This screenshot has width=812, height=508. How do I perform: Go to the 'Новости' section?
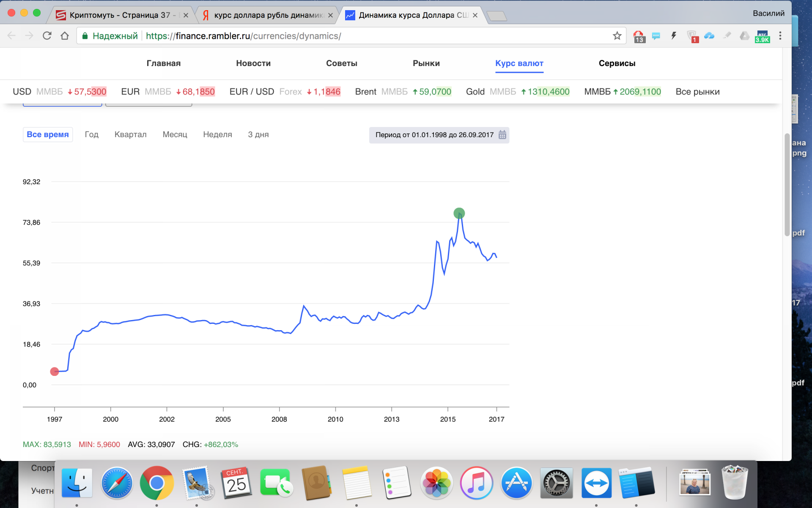tap(253, 63)
